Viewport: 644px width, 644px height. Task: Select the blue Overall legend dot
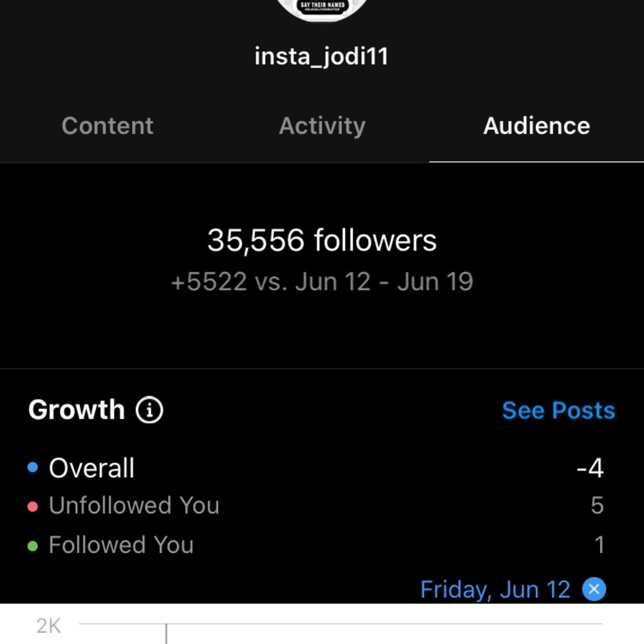coord(34,466)
